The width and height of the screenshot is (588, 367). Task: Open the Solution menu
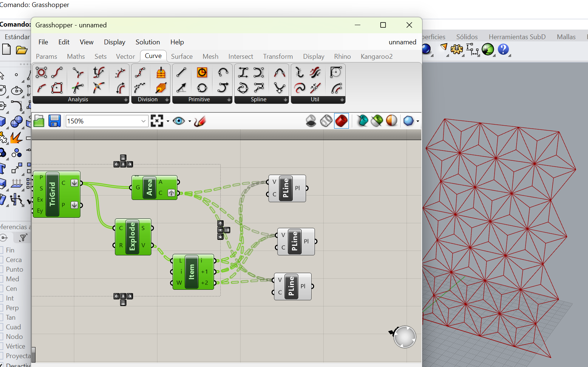pos(147,42)
